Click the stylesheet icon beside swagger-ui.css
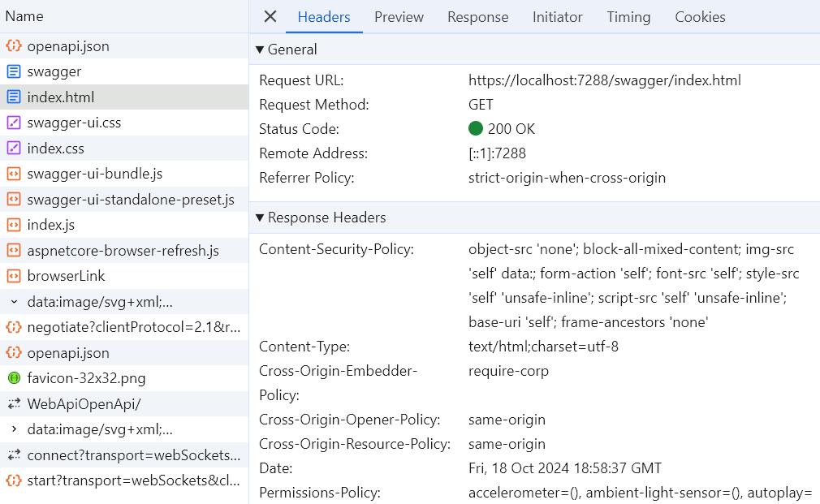Image resolution: width=820 pixels, height=504 pixels. 14,123
